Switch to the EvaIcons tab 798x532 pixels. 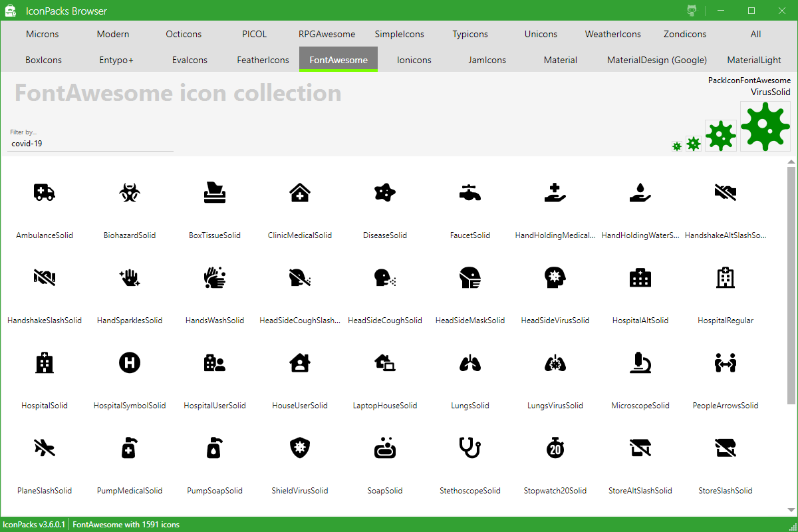coord(190,60)
